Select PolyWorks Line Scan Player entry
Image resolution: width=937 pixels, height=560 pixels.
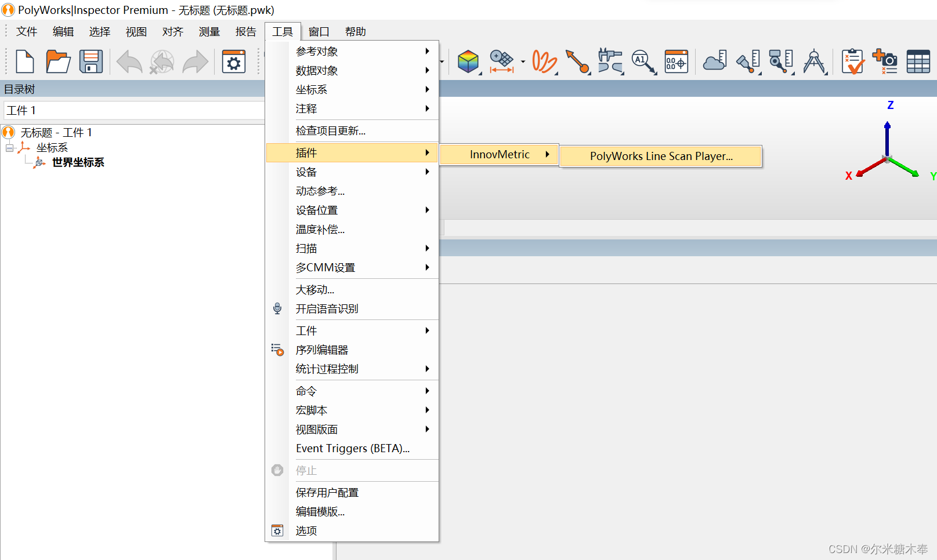[661, 156]
